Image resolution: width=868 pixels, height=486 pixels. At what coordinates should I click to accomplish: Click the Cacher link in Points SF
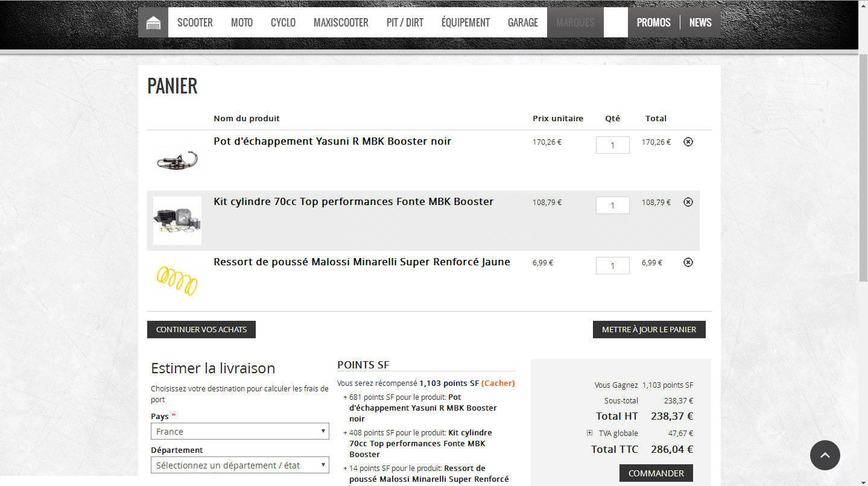(x=498, y=383)
